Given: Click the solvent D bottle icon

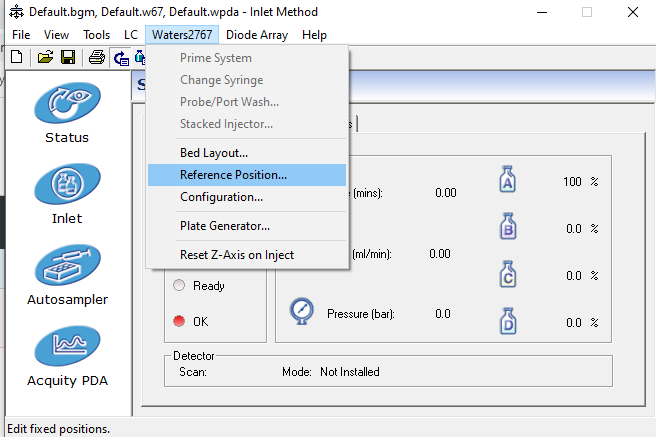Looking at the screenshot, I should [508, 321].
